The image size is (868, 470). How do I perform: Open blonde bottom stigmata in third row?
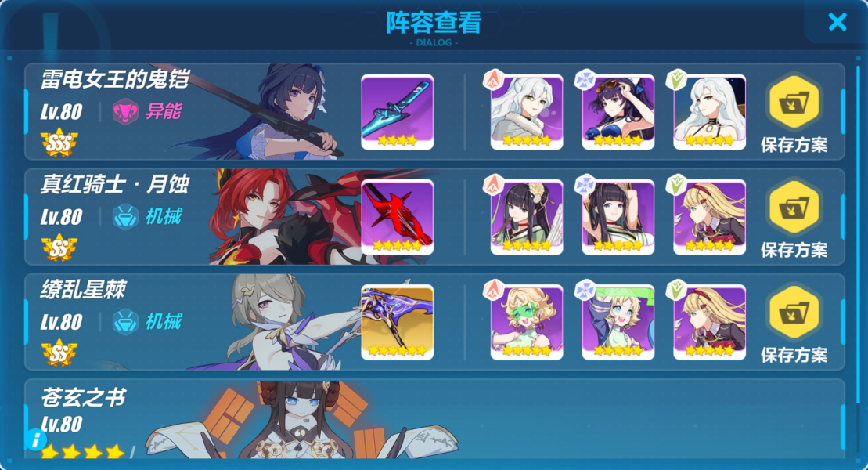[x=709, y=323]
